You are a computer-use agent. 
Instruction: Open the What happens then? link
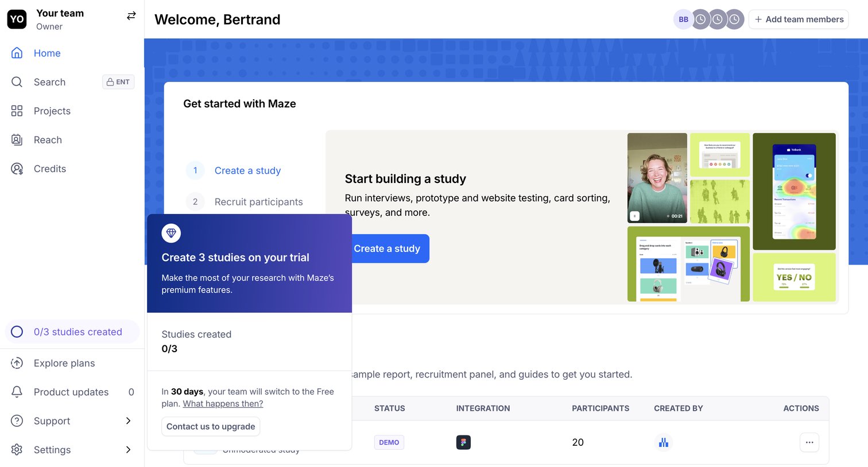click(223, 404)
